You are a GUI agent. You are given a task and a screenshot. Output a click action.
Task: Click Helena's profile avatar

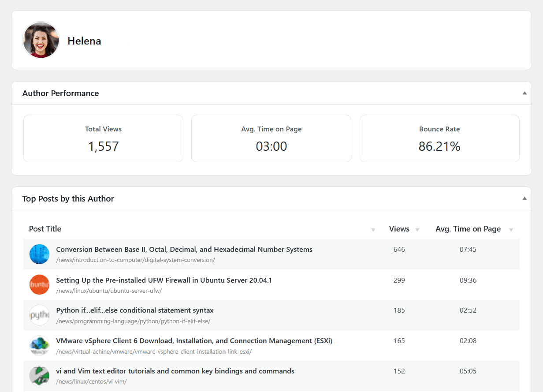click(x=41, y=40)
